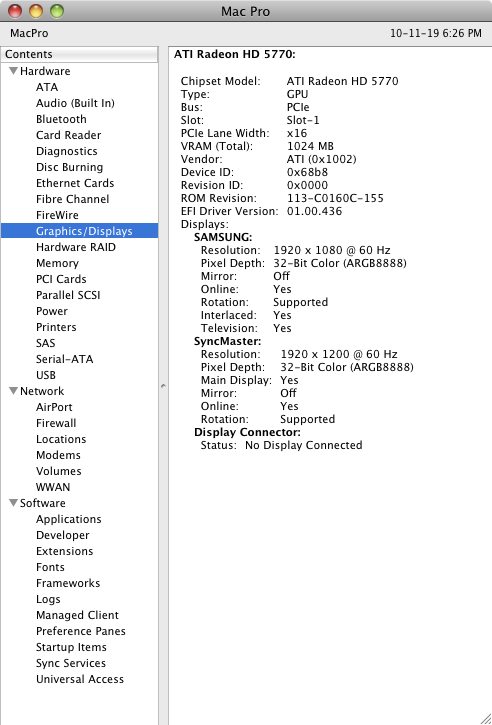
Task: Open Modems under Network
Action: tap(58, 455)
